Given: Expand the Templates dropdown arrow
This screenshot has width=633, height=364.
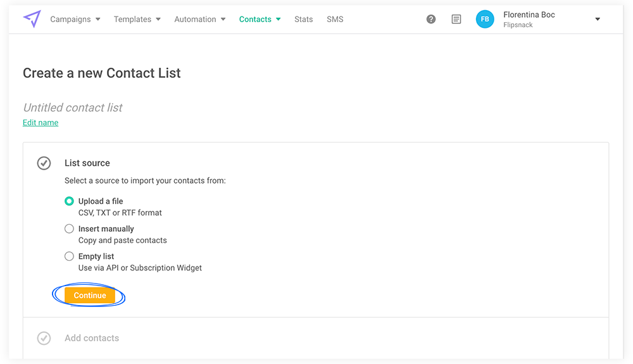Looking at the screenshot, I should pos(158,20).
